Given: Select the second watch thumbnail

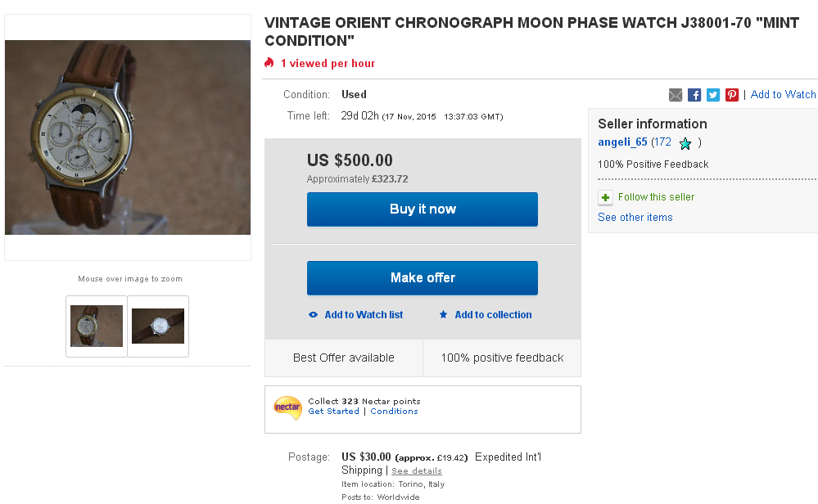Looking at the screenshot, I should (x=158, y=326).
